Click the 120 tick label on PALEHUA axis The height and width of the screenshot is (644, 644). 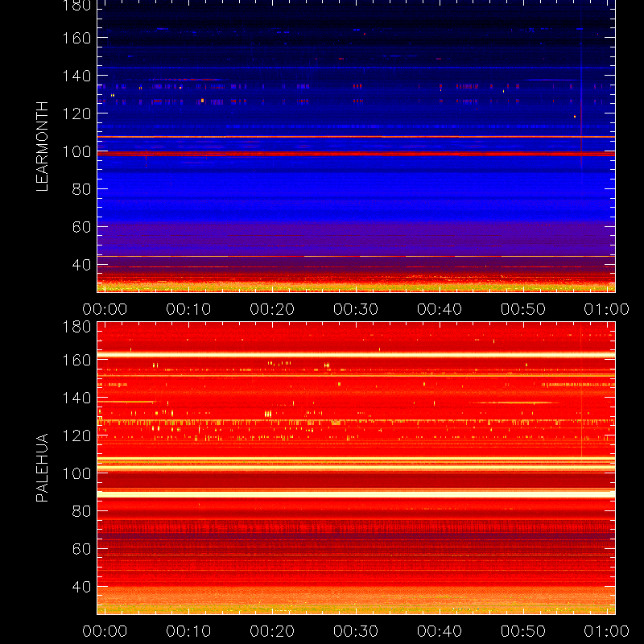pyautogui.click(x=76, y=436)
